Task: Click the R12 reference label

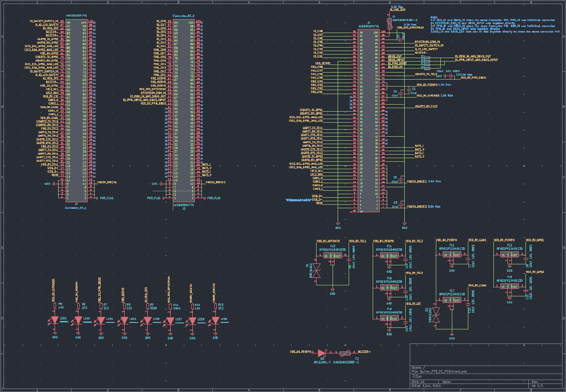Action: point(197,305)
